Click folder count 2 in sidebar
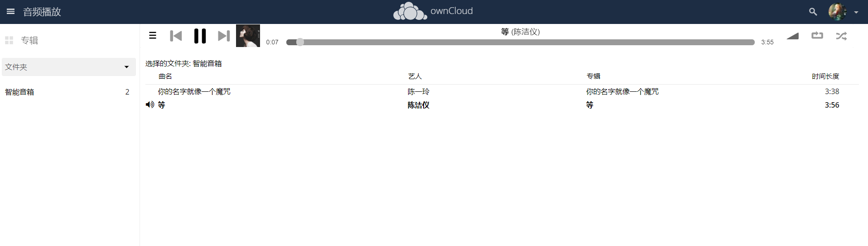Viewport: 868px width, 246px height. tap(127, 92)
